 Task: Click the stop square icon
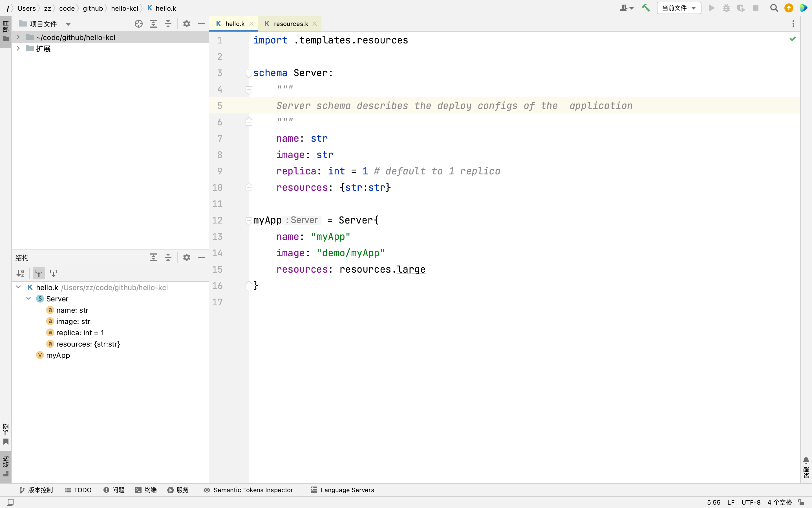pyautogui.click(x=756, y=8)
